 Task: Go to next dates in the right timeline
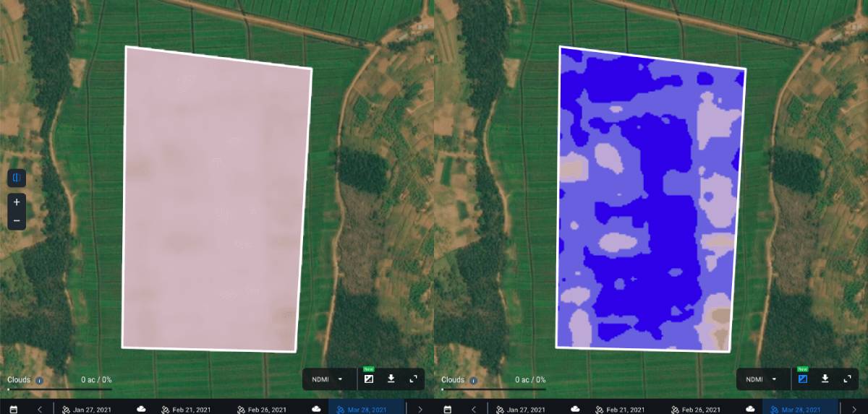854,409
